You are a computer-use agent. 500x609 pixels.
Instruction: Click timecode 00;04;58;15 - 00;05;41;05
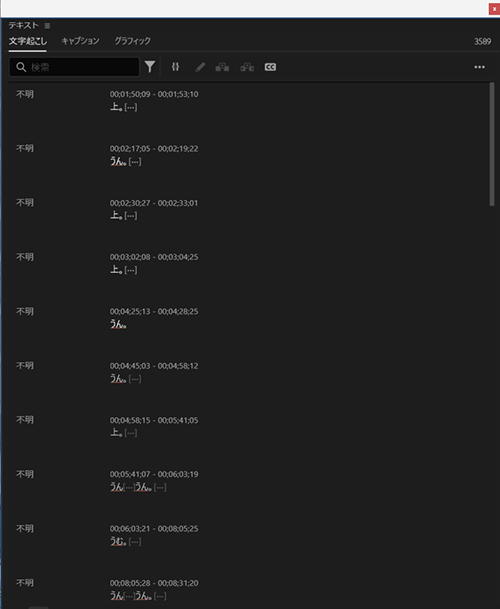click(154, 420)
